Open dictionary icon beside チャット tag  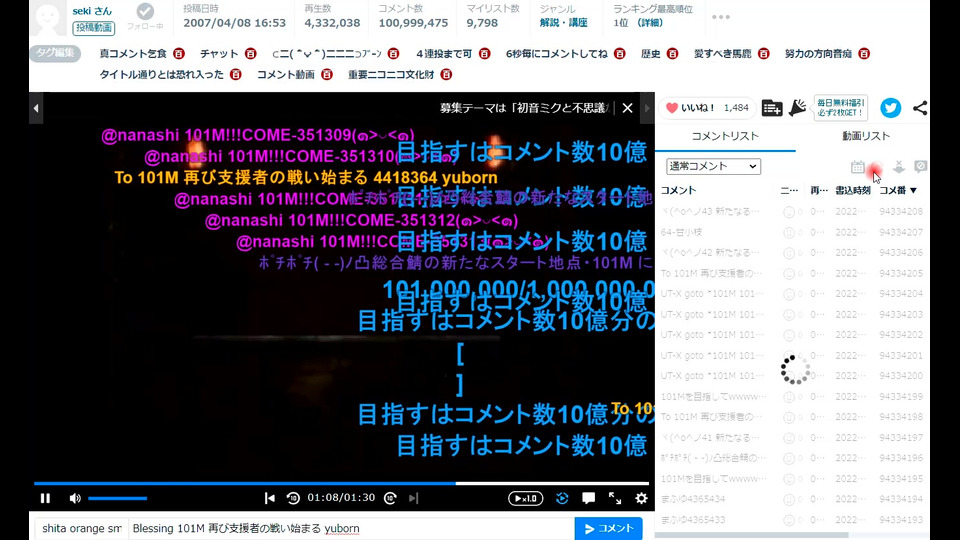250,54
